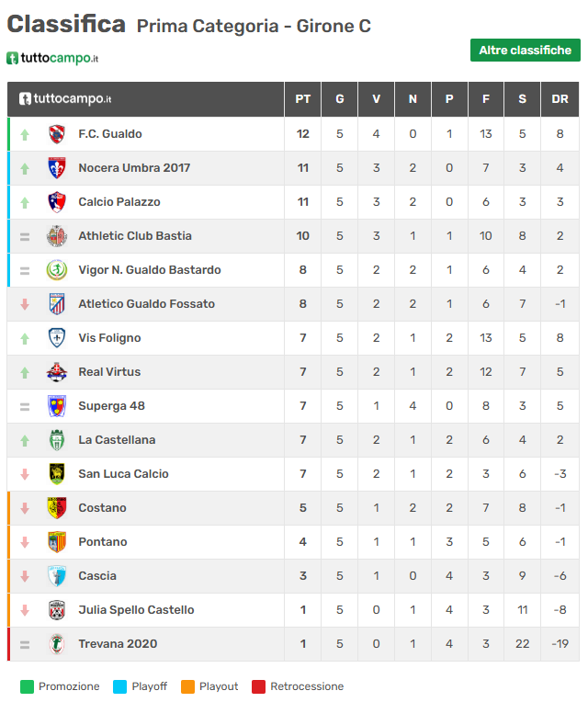Viewport: 588px width, 702px height.
Task: Click the F.C. Gualdo team crest
Action: coord(57,134)
